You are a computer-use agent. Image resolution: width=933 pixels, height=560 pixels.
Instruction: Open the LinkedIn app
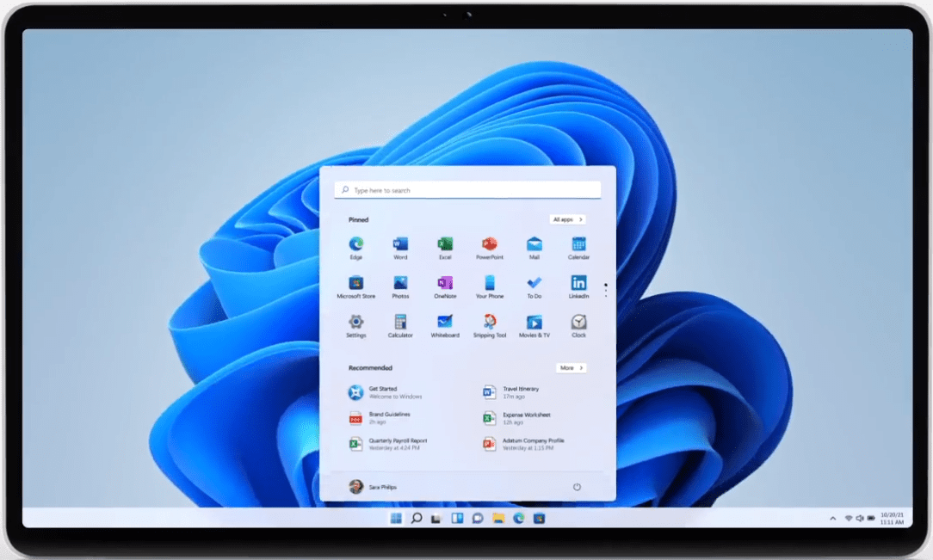click(x=579, y=287)
